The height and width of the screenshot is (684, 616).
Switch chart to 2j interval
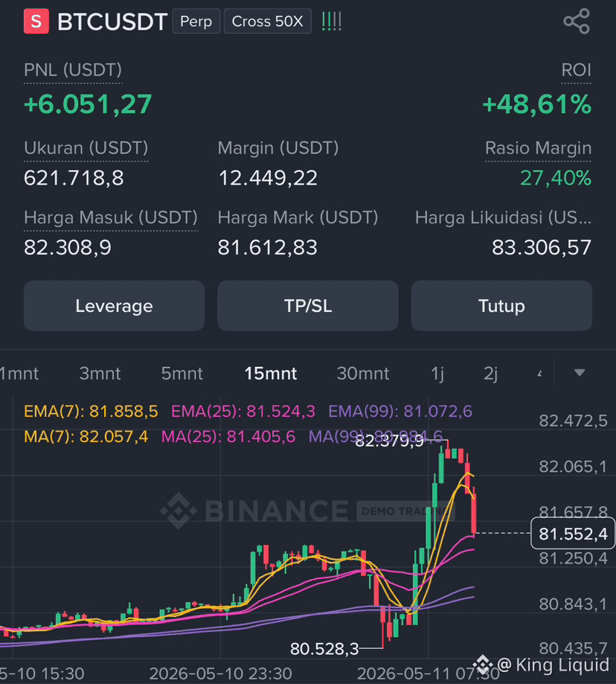(490, 374)
